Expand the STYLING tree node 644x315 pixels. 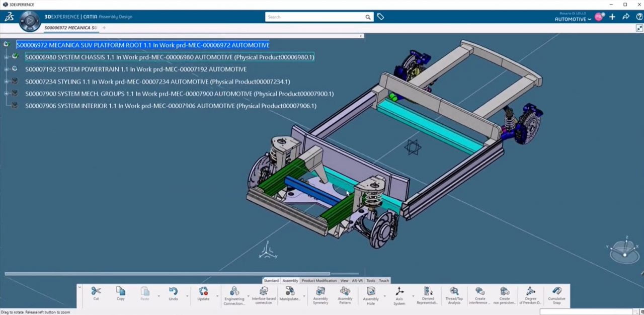[7, 81]
